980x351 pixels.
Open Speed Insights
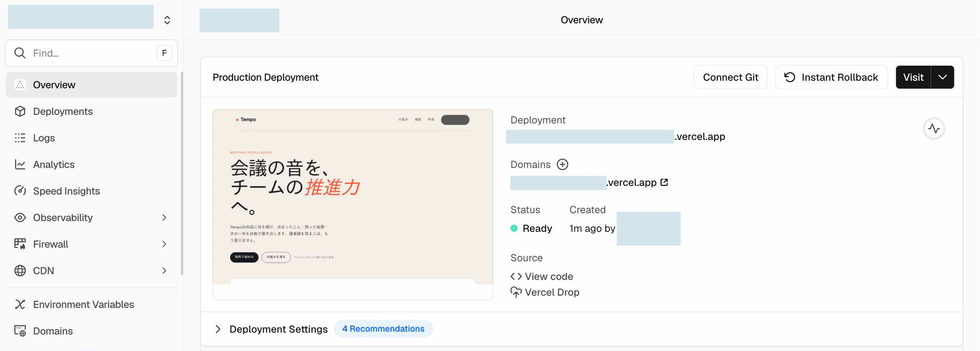pyautogui.click(x=91, y=191)
